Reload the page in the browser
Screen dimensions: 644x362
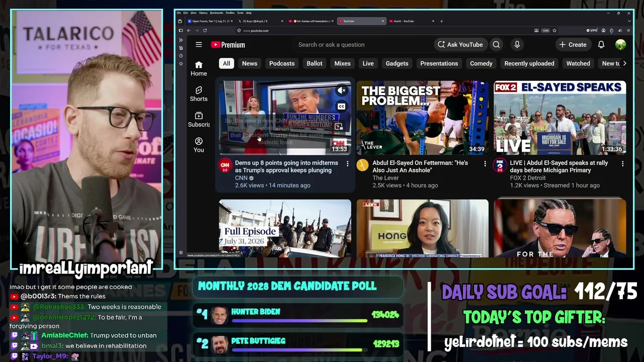(x=205, y=31)
